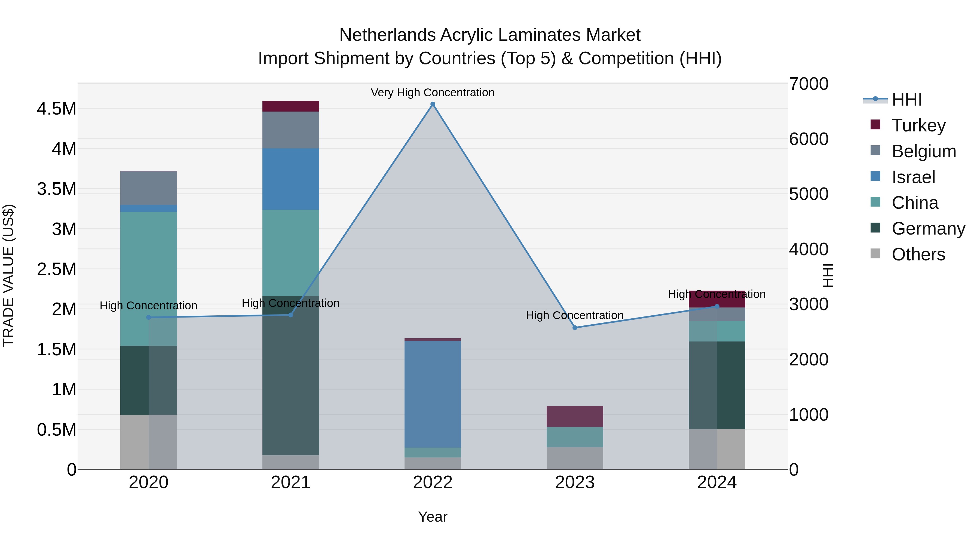The image size is (980, 551).
Task: Click the High Concentration label above 2020
Action: [148, 305]
